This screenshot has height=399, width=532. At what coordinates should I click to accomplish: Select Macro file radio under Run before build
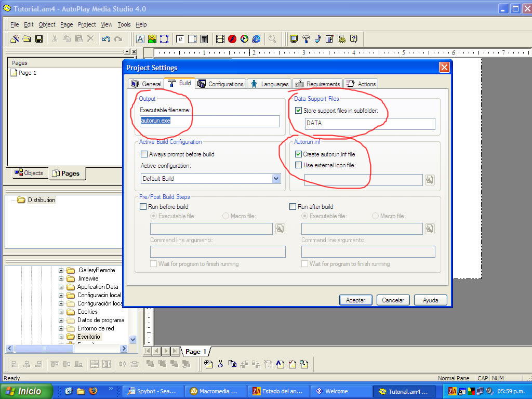225,216
